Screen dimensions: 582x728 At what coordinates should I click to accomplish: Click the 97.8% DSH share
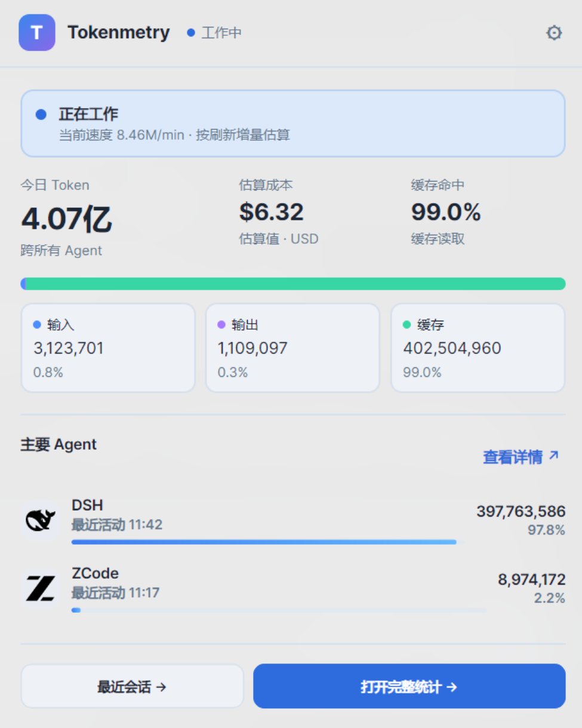(546, 530)
